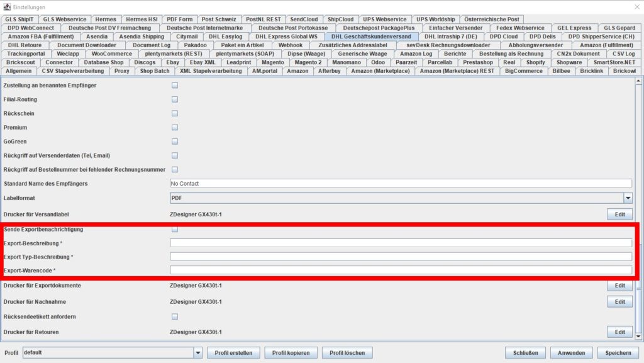Switch to the plentymarkets (REST) tab
This screenshot has height=363, width=644.
coord(174,54)
